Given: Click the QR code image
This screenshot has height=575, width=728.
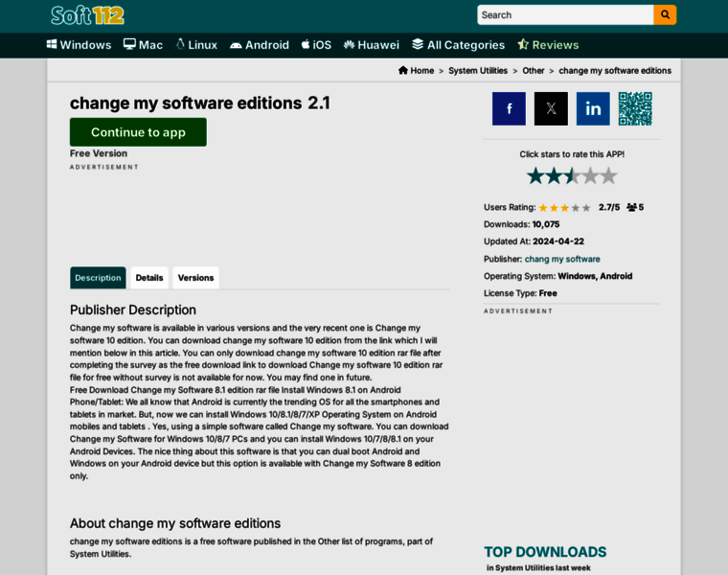Looking at the screenshot, I should 635,108.
